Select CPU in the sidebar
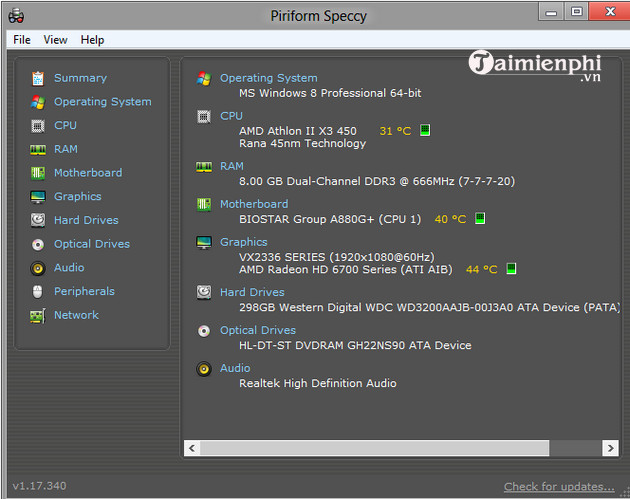Viewport: 630px width, 499px height. pyautogui.click(x=65, y=125)
